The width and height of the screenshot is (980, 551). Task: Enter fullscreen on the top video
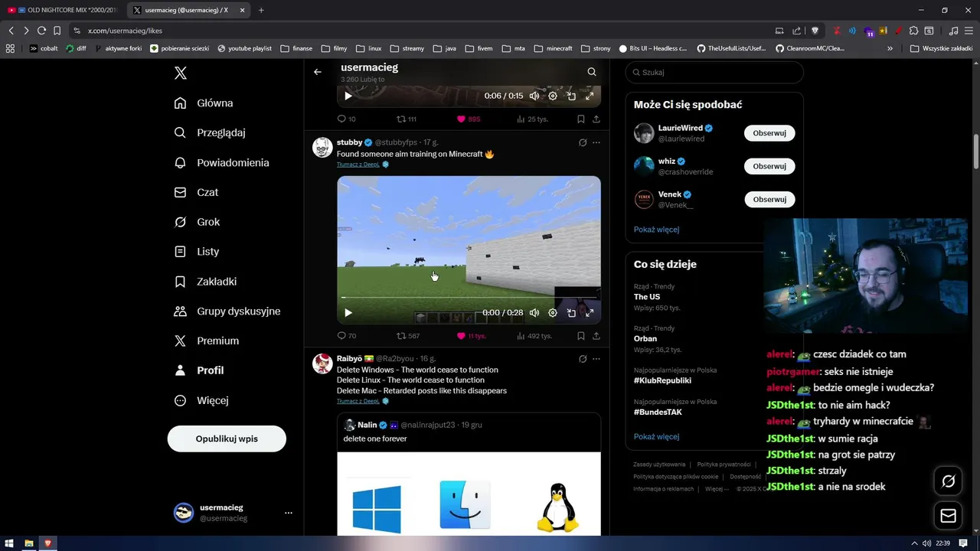[x=590, y=96]
